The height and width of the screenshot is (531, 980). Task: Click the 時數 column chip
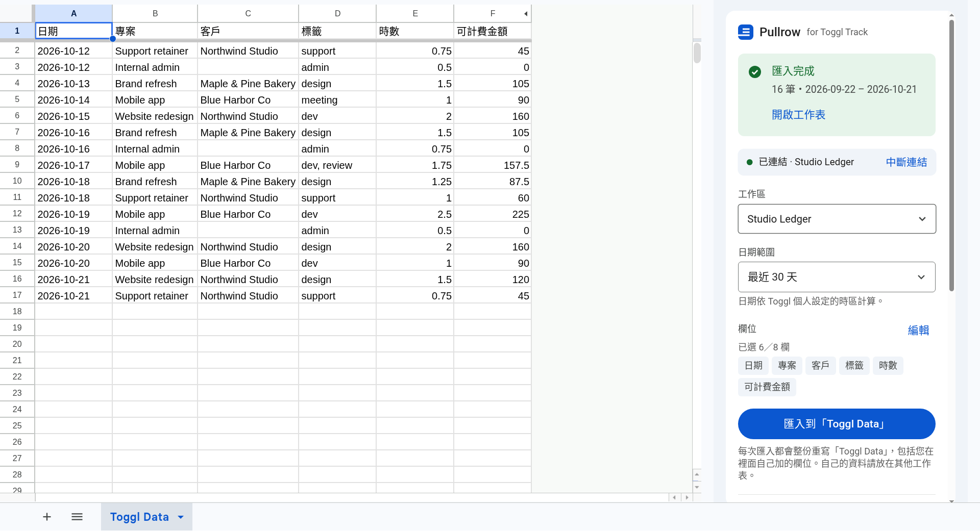(x=888, y=366)
